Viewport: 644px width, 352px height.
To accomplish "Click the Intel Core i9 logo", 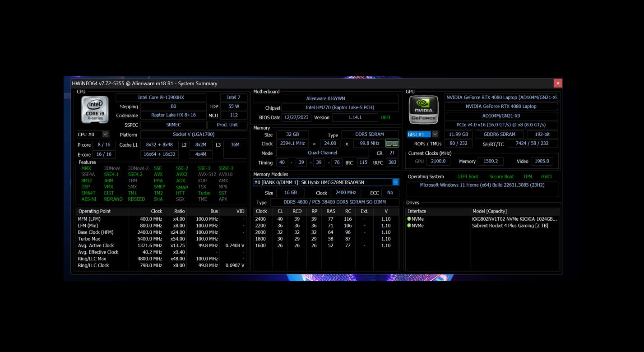I will pyautogui.click(x=95, y=109).
